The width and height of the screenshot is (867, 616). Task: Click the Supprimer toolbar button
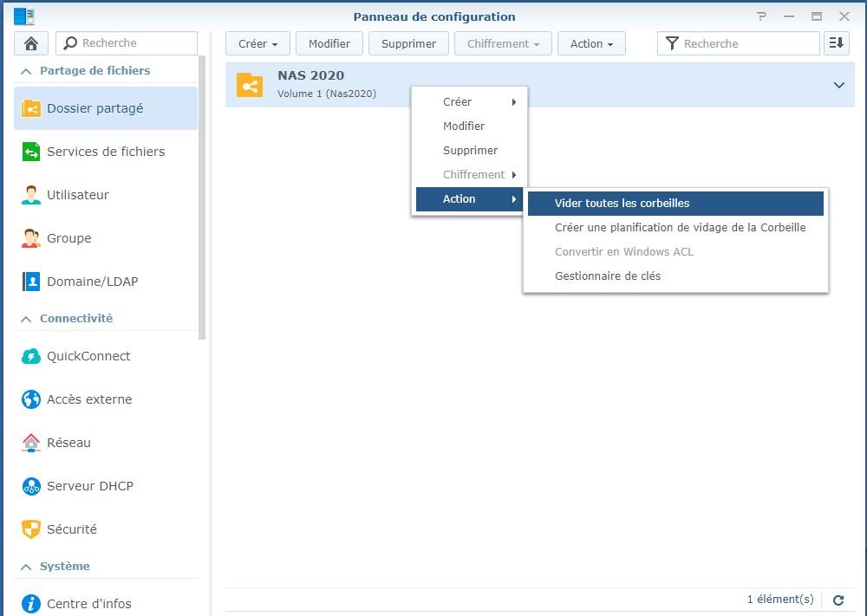408,43
